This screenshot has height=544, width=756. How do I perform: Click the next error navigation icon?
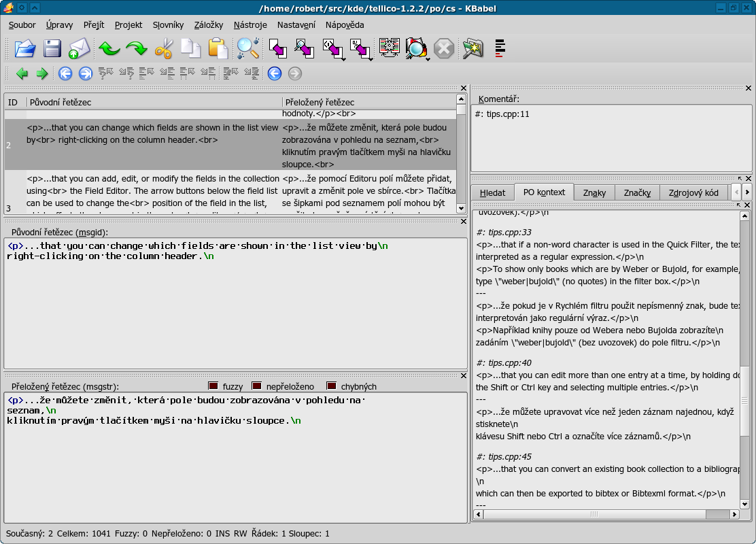tap(251, 73)
